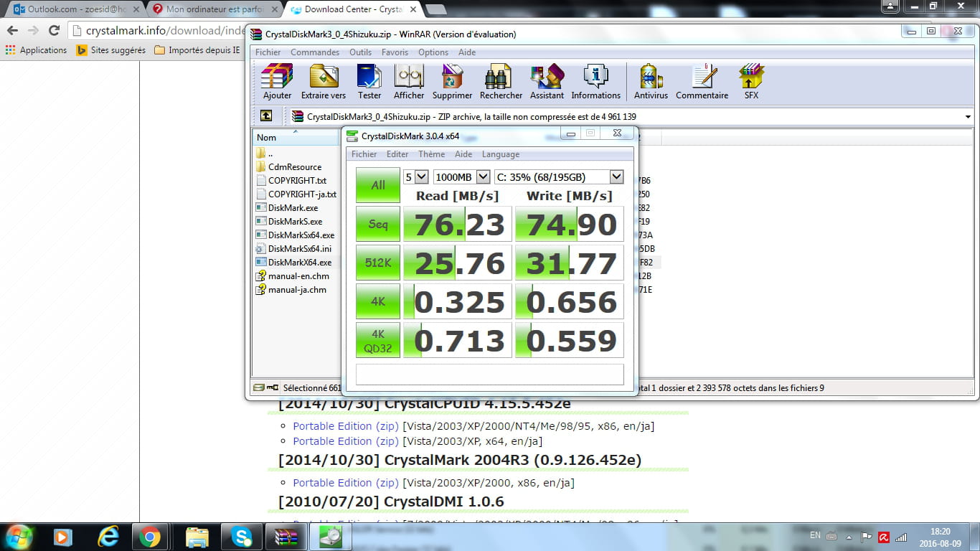Open Aide menu in WinRAR
Viewport: 980px width, 551px height.
coord(467,52)
